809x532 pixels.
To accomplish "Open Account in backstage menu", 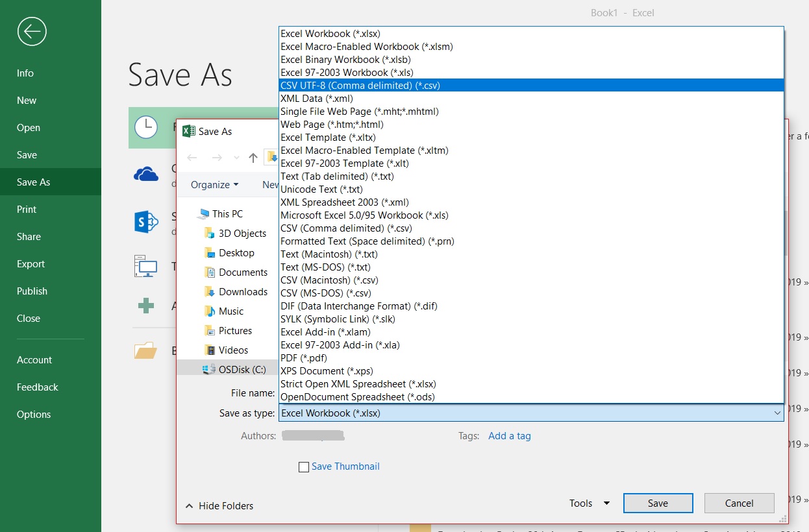I will tap(51, 360).
